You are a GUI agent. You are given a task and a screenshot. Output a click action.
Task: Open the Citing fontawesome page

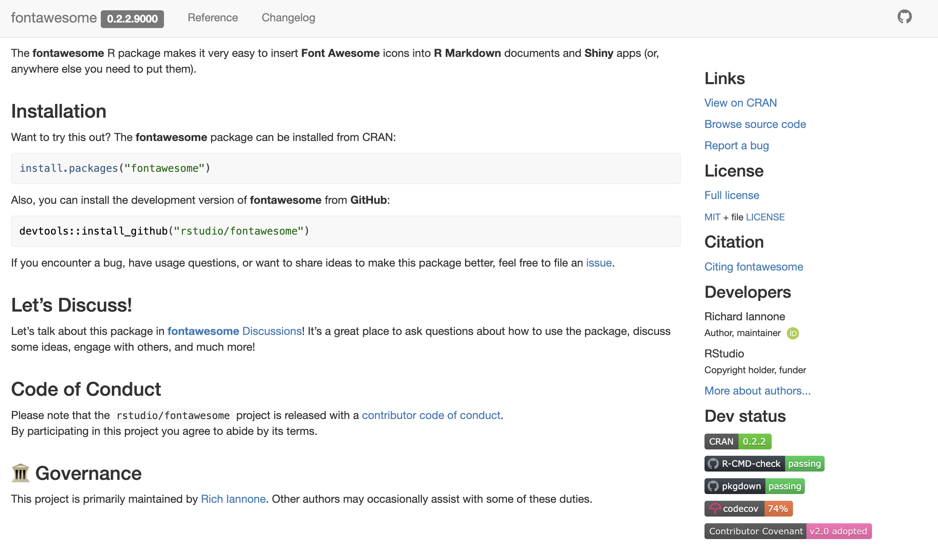pyautogui.click(x=753, y=267)
